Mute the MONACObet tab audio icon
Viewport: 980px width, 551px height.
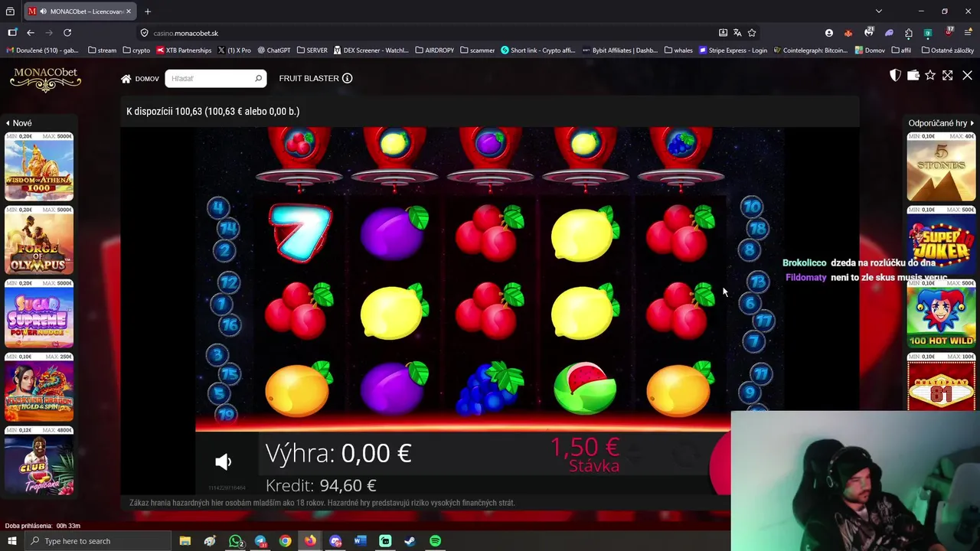(x=43, y=11)
